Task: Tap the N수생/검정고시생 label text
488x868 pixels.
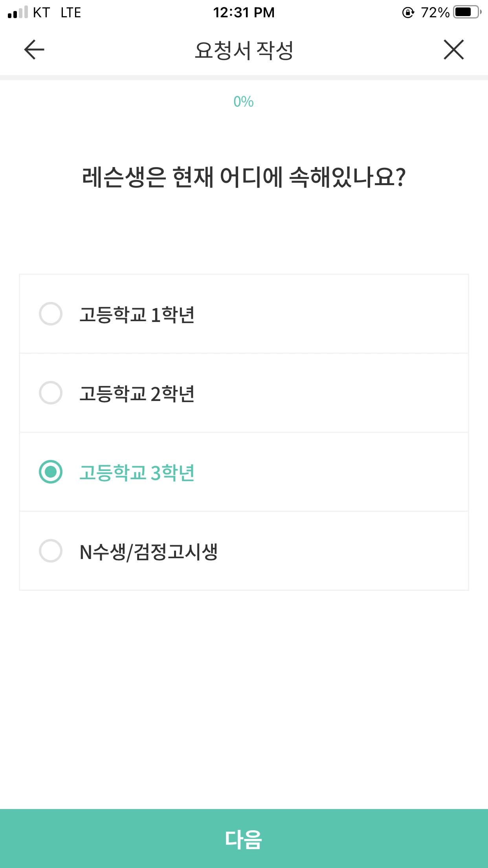Action: (148, 552)
